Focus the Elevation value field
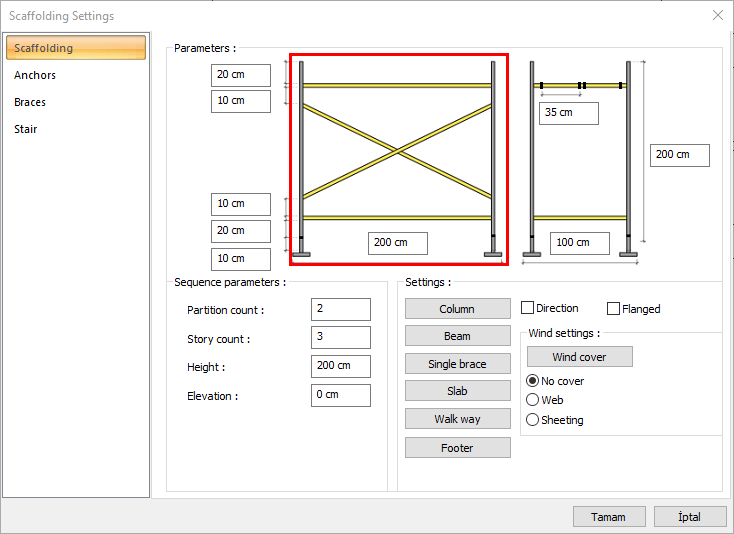 pos(340,395)
